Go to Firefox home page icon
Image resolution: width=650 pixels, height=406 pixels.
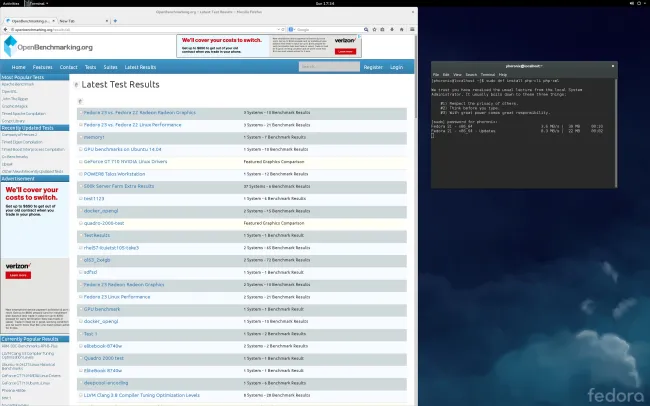tap(401, 29)
